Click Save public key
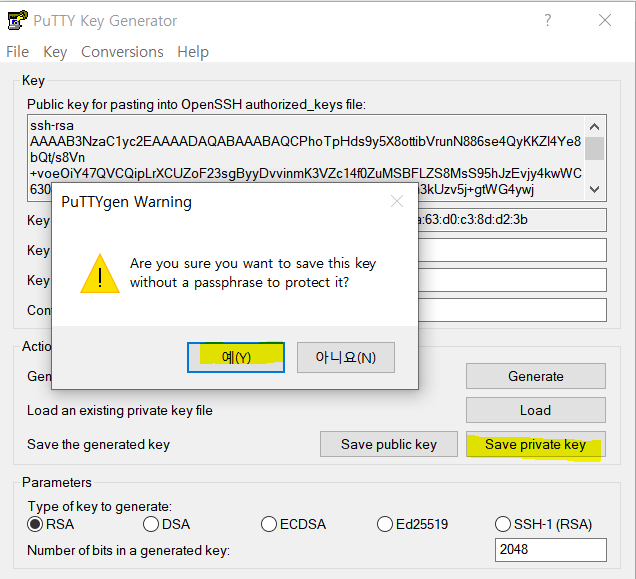Viewport: 636px width, 579px height. 389,444
